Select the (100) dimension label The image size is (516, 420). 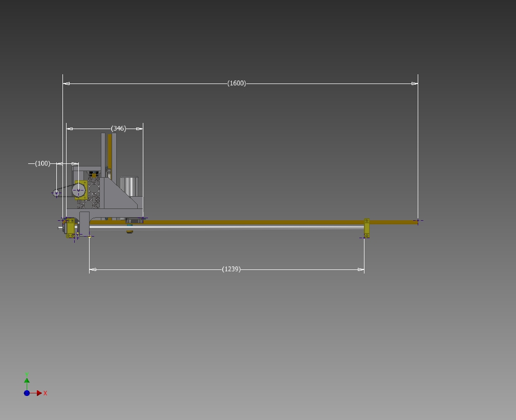42,163
